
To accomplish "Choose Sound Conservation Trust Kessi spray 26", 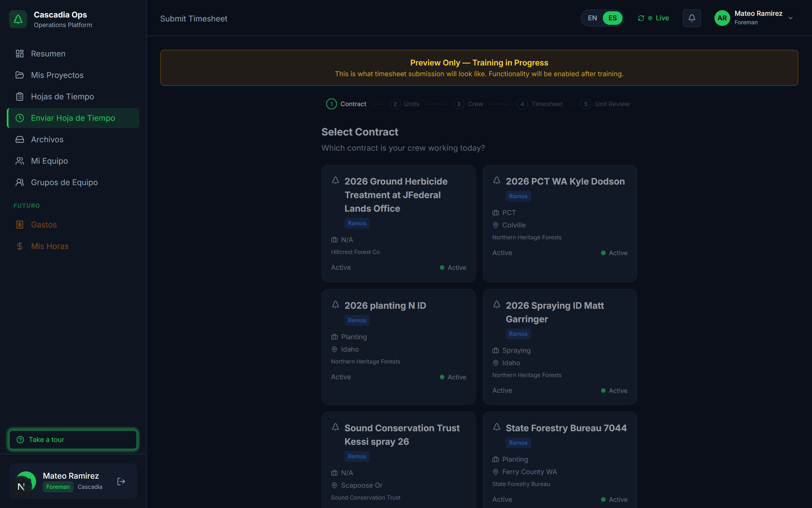I will point(399,460).
